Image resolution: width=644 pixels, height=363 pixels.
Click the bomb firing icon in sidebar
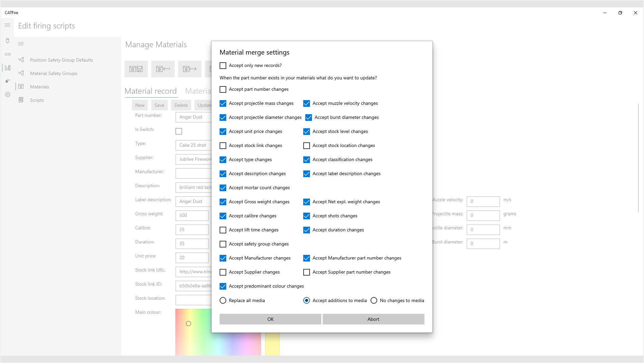tap(7, 81)
